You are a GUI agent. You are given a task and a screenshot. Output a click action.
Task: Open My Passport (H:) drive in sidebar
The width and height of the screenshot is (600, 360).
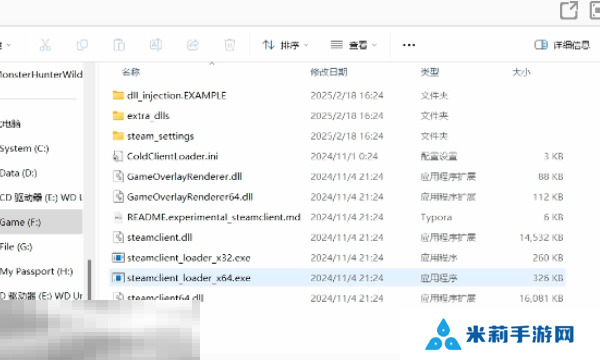[36, 271]
